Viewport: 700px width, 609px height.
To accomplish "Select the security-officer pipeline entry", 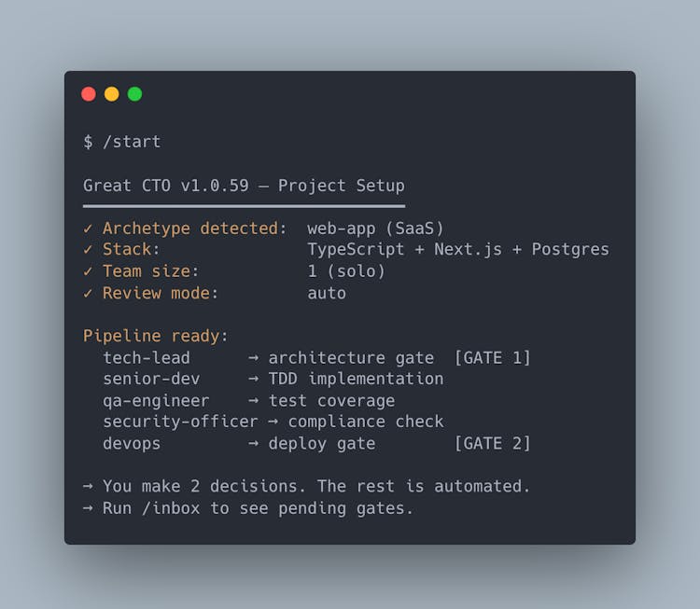I will (x=180, y=422).
